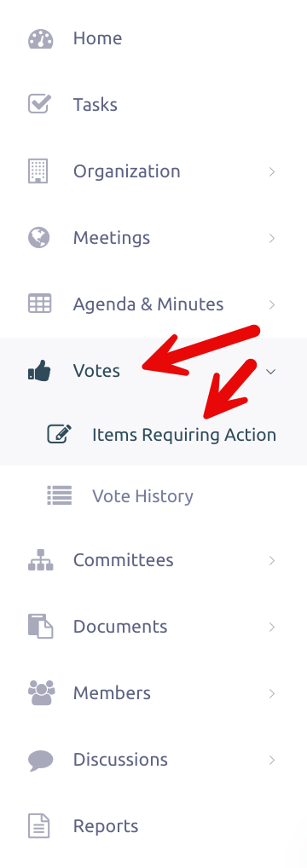Collapse the Votes section chevron

(x=271, y=372)
